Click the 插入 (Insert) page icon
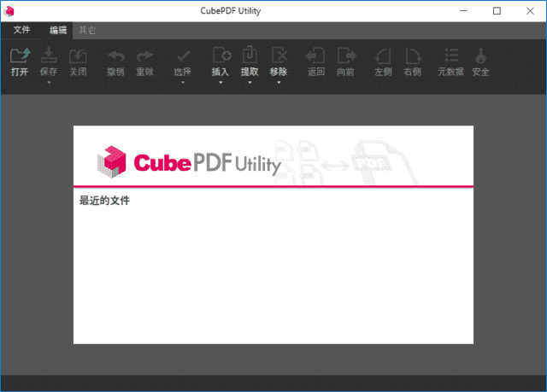The width and height of the screenshot is (547, 392). (x=221, y=57)
